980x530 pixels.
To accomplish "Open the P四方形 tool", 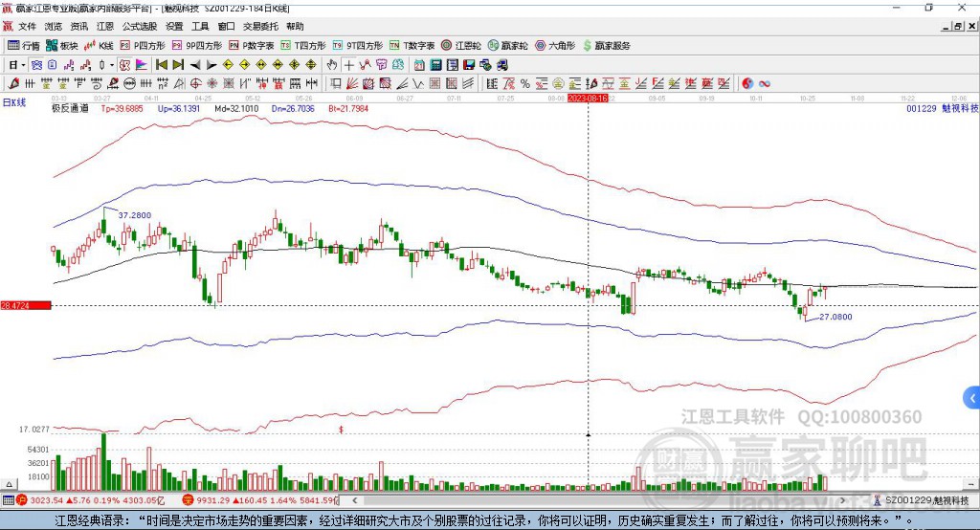I will (x=143, y=46).
